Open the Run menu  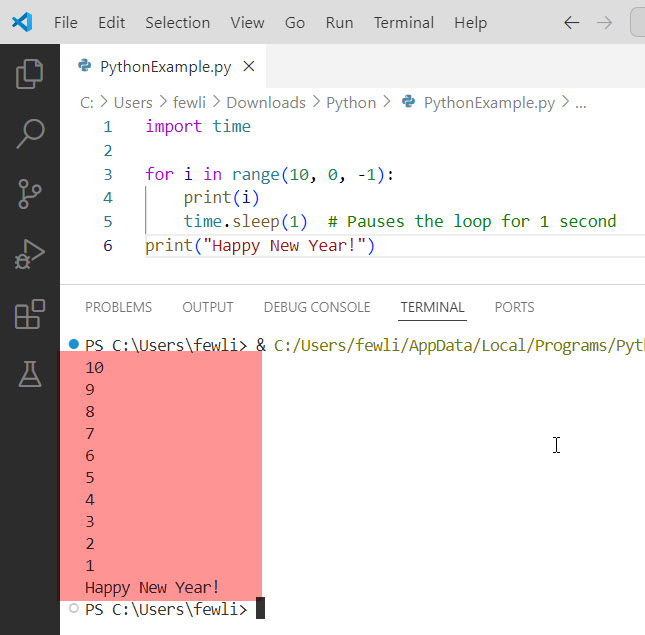339,23
